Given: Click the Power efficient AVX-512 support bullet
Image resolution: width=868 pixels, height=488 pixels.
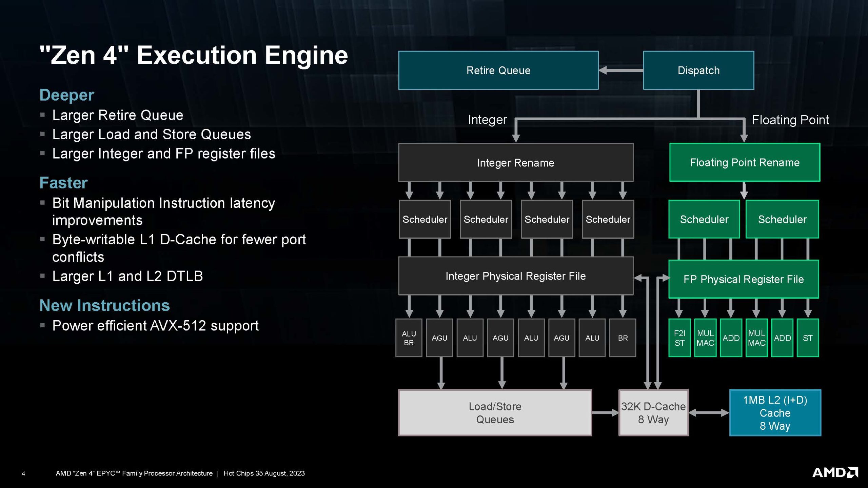Looking at the screenshot, I should click(x=155, y=326).
